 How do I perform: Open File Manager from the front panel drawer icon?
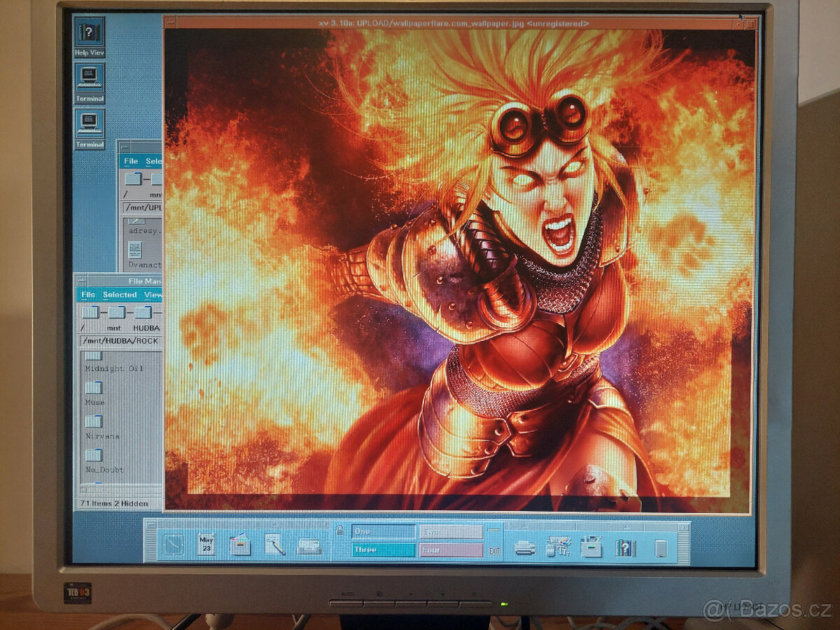pyautogui.click(x=240, y=544)
